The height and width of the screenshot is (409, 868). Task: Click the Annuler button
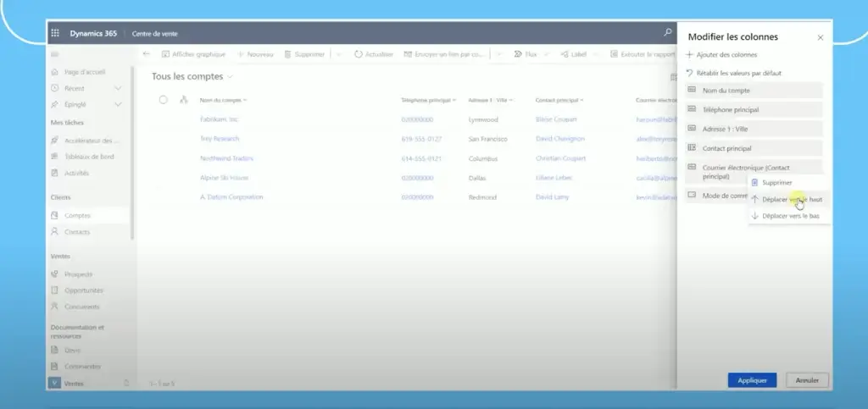click(807, 380)
